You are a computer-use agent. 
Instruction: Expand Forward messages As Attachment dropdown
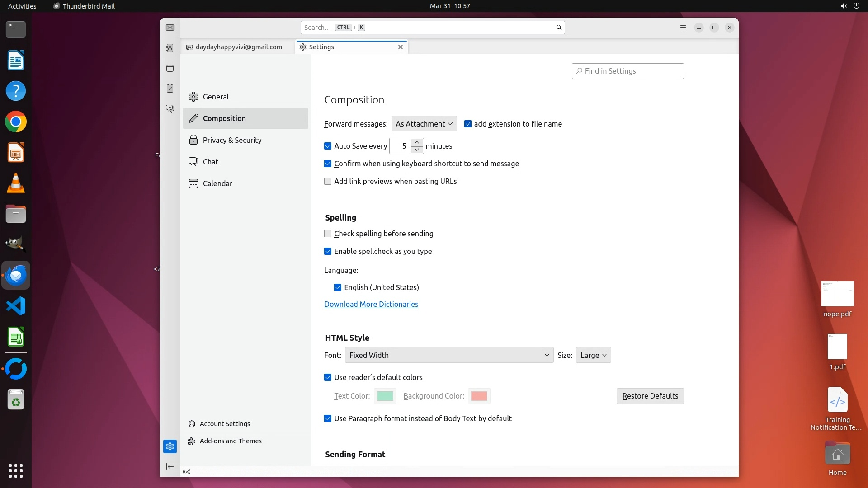pos(424,124)
